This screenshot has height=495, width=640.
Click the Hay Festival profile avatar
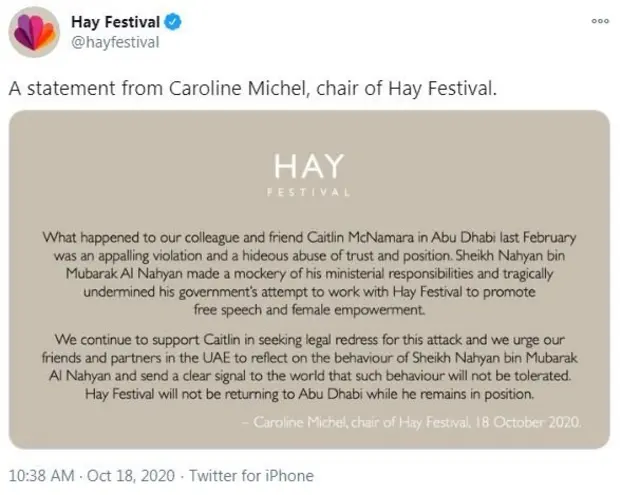click(33, 32)
